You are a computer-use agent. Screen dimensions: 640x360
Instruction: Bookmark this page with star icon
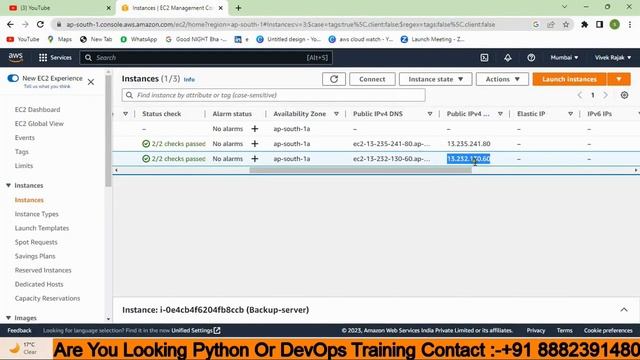click(566, 24)
